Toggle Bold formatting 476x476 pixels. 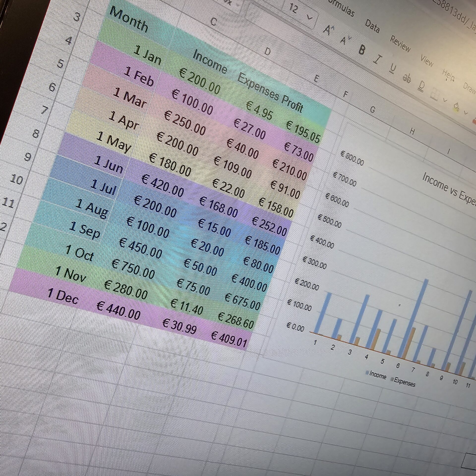point(362,50)
